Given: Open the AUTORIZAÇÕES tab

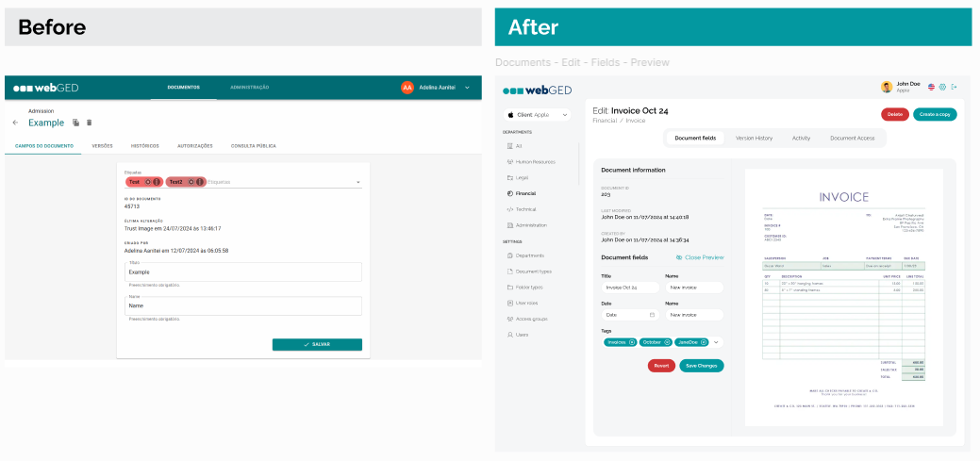Looking at the screenshot, I should 195,146.
